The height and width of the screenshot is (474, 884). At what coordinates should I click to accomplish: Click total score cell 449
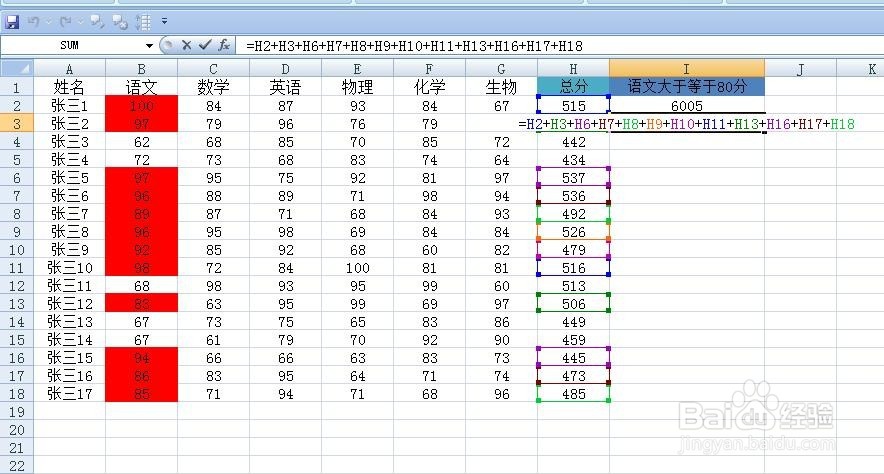coord(573,322)
